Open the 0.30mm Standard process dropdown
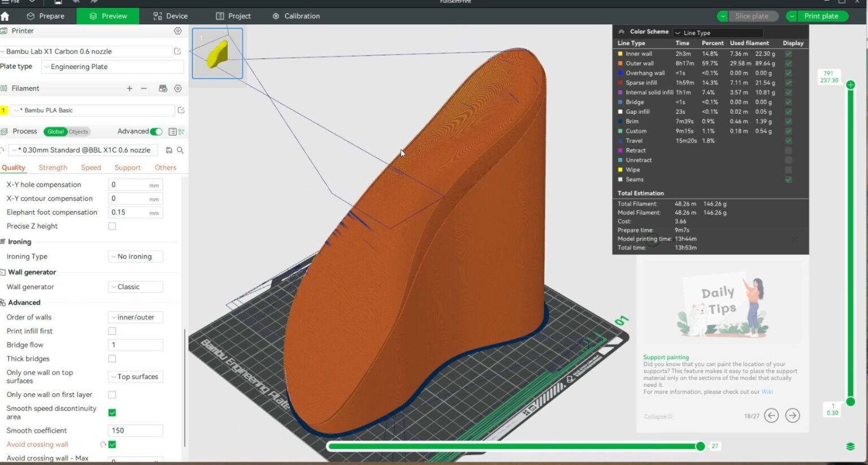Image resolution: width=868 pixels, height=465 pixels. (x=85, y=150)
